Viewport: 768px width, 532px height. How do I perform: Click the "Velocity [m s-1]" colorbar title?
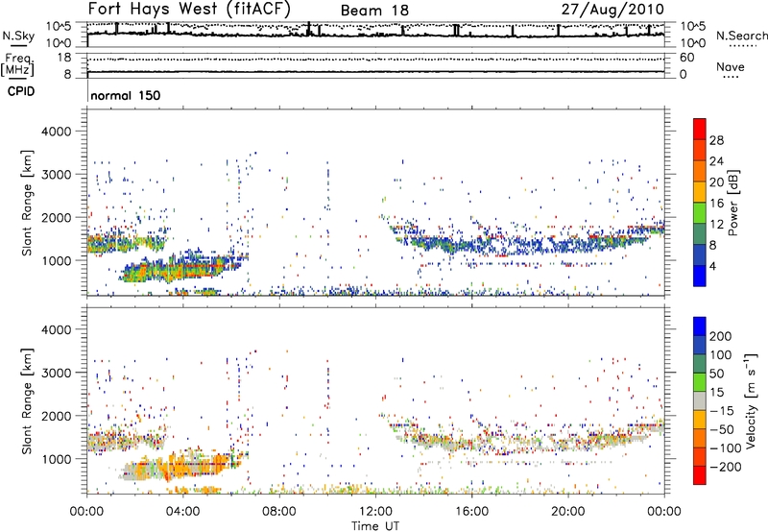[751, 400]
